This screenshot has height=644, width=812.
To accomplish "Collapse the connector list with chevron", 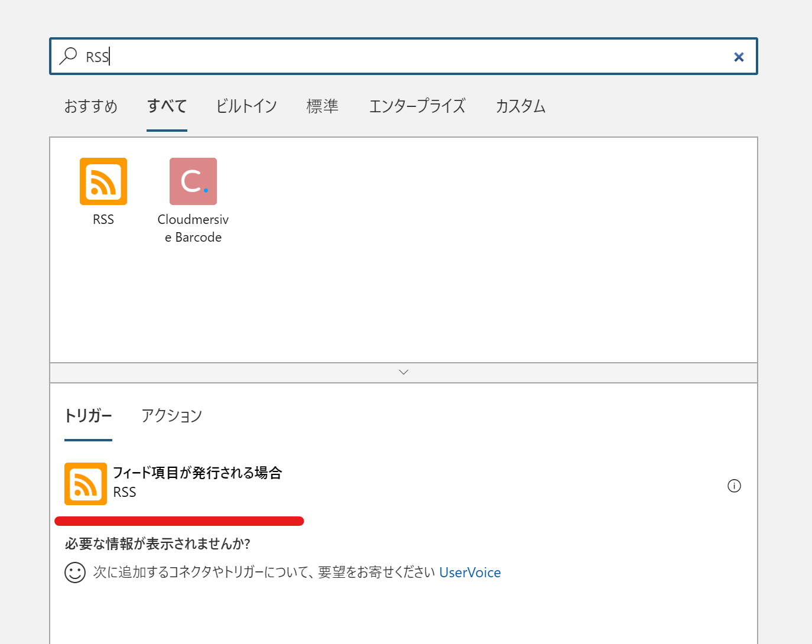I will [x=404, y=372].
